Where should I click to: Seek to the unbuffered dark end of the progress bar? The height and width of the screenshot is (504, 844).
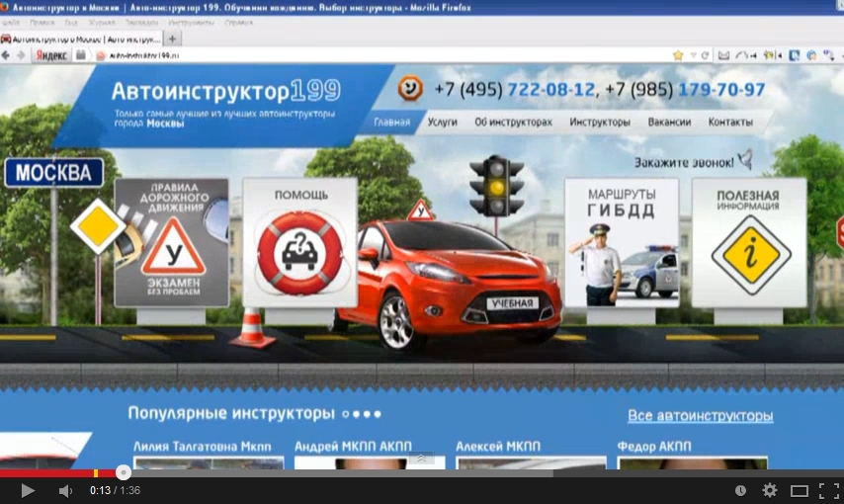(698, 473)
